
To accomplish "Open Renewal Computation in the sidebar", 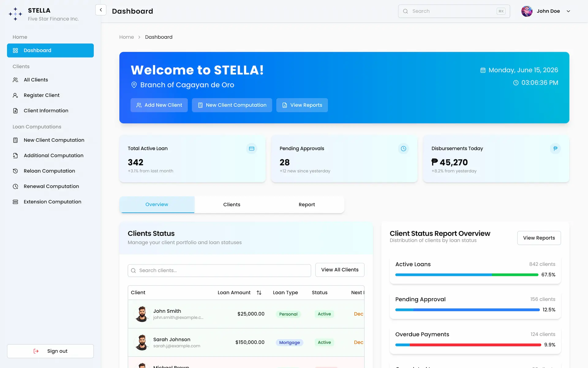I will pos(50,186).
